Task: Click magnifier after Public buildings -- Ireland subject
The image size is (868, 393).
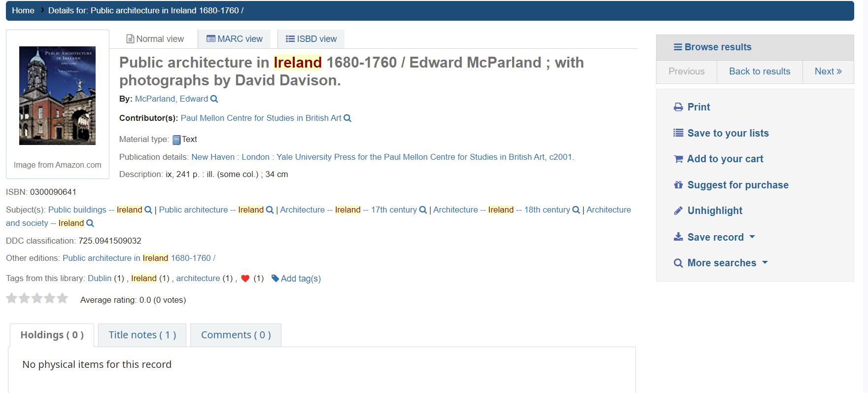Action: pos(148,210)
